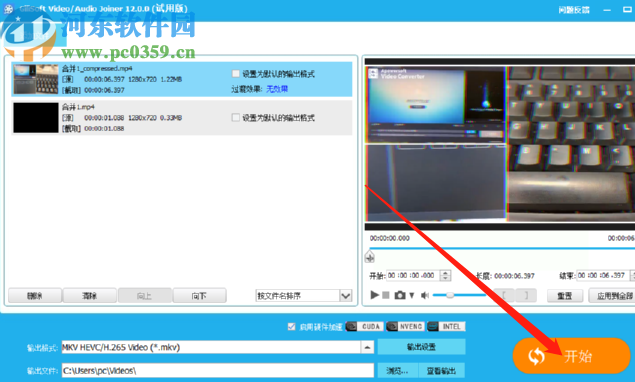Viewport: 635px width, 382px height.
Task: Mute audio with the speaker icon
Action: point(424,295)
